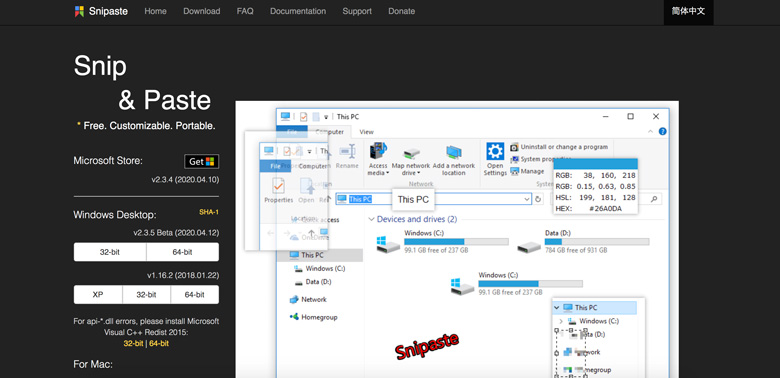This screenshot has height=378, width=780.
Task: Open the blue File tab in floating snippet
Action: [x=275, y=166]
